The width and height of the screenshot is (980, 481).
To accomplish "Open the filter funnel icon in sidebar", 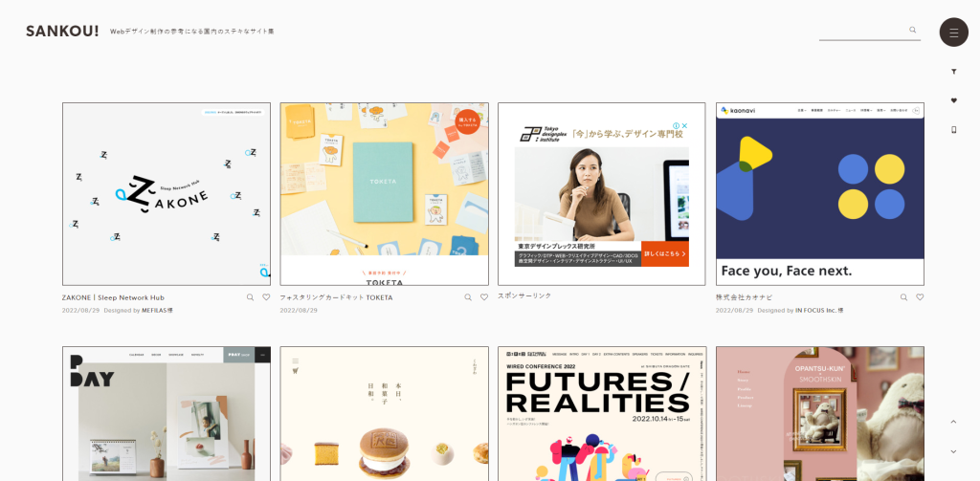I will tap(954, 71).
